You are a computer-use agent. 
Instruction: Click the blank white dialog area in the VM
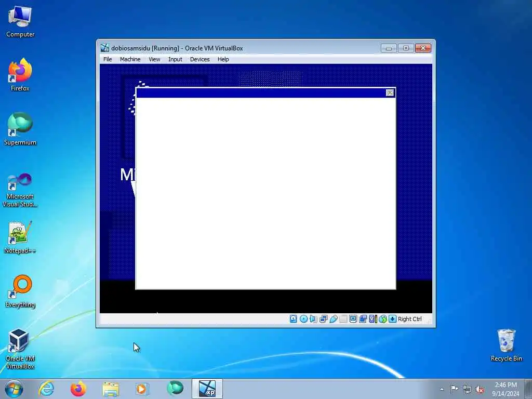pyautogui.click(x=265, y=193)
